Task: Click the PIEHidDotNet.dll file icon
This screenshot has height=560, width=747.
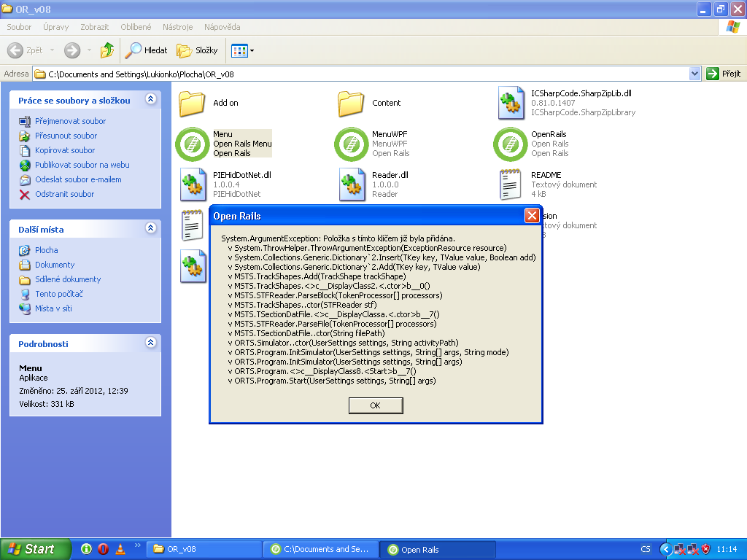Action: click(192, 184)
